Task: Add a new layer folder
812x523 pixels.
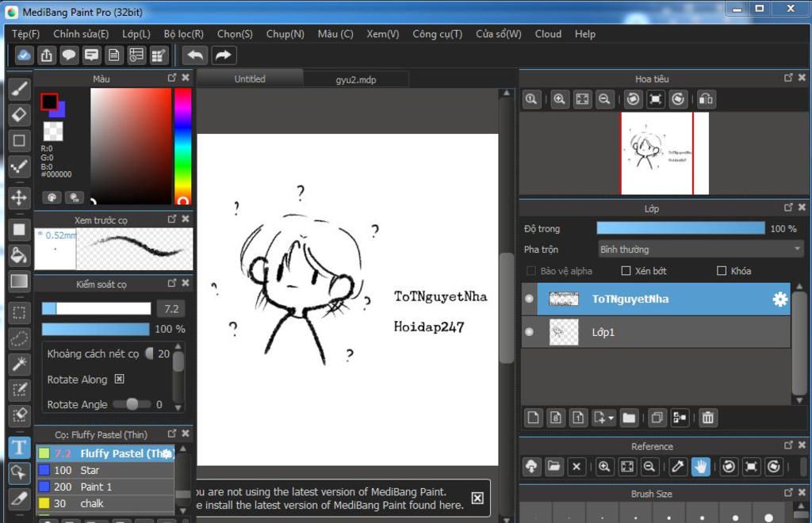Action: 629,418
